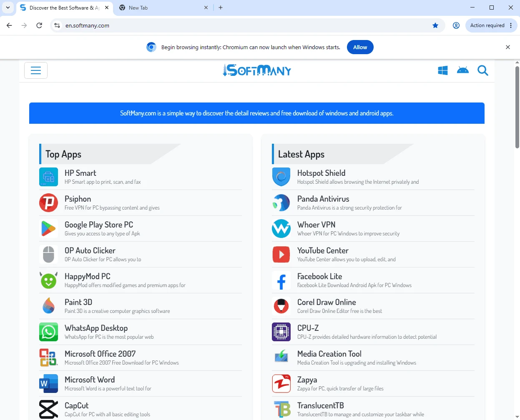
Task: Click the WhatsApp Desktop icon
Action: 49,332
